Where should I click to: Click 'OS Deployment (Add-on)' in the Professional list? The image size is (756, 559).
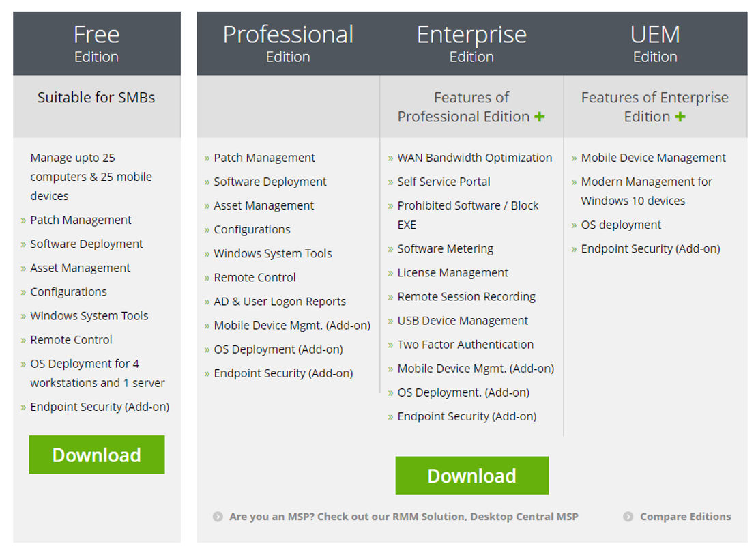click(278, 349)
